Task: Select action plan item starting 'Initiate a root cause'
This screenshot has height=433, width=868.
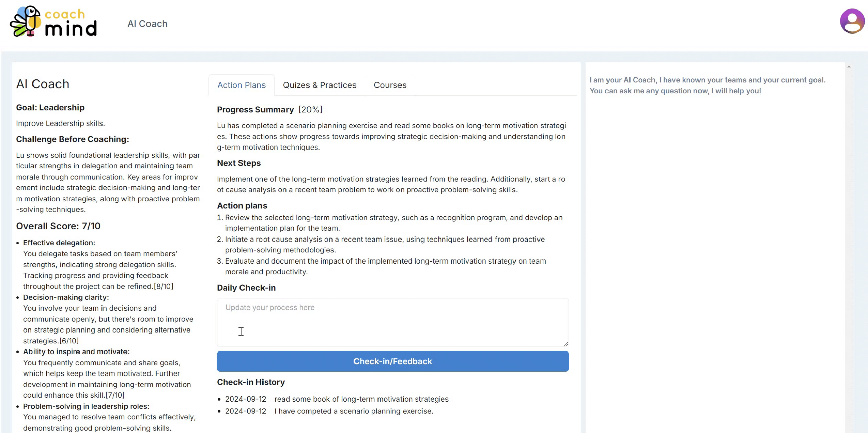Action: pos(381,245)
